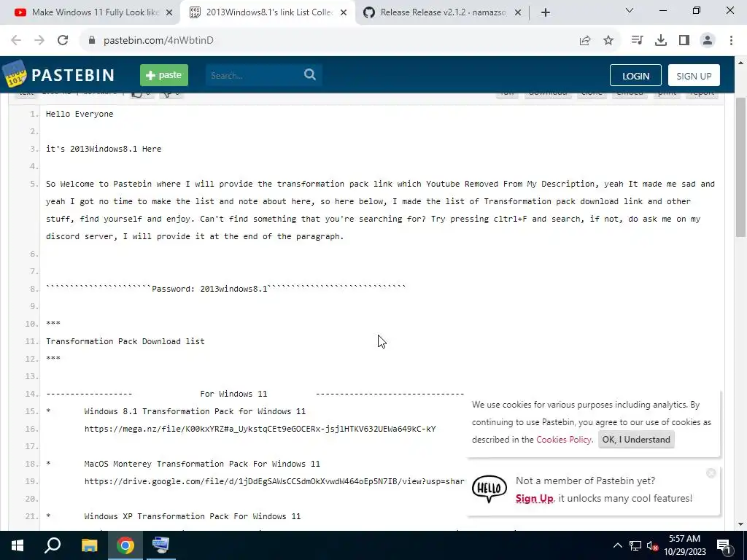Click line number 8 in the gutter

pos(34,289)
